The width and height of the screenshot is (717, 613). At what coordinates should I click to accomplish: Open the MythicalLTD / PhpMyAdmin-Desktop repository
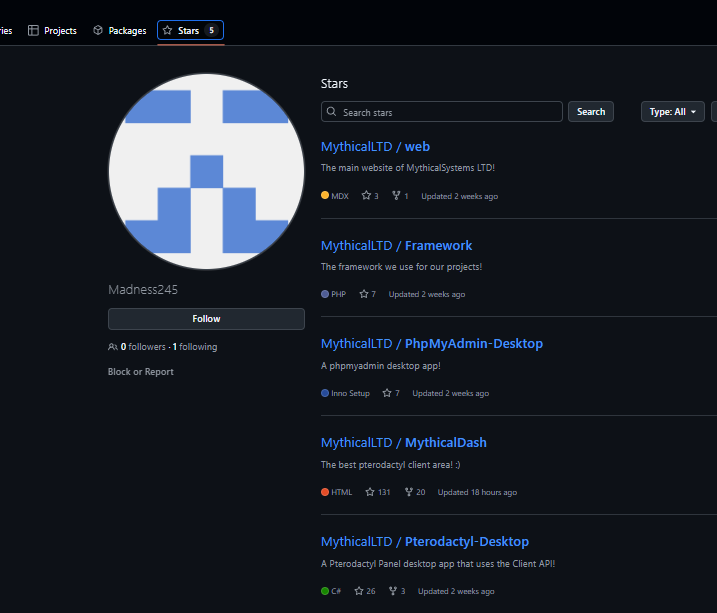[x=432, y=344]
